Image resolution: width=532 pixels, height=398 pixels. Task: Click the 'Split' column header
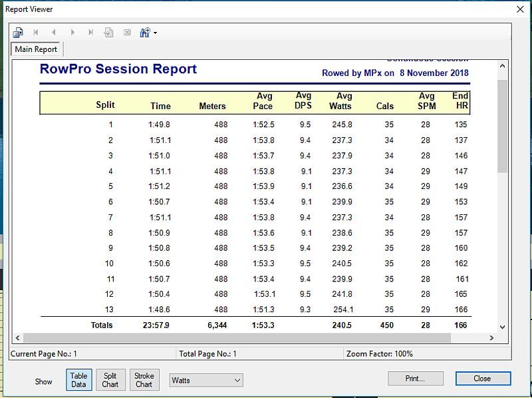[x=105, y=104]
